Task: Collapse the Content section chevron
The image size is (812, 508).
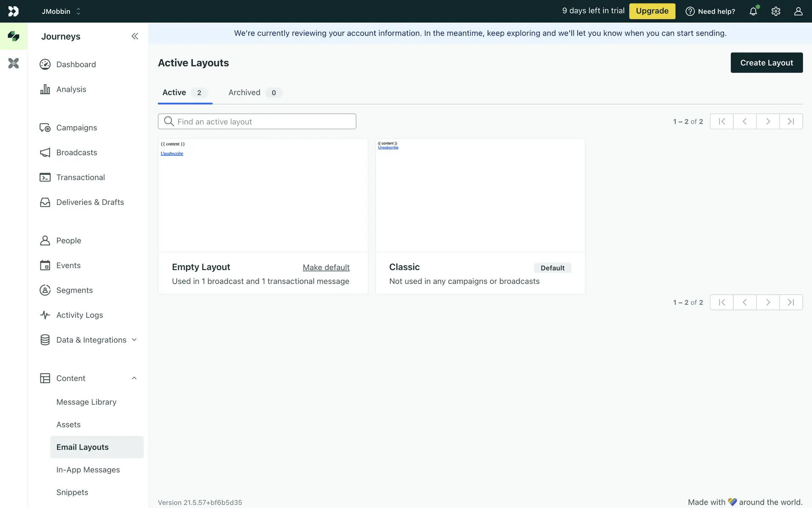Action: coord(134,378)
